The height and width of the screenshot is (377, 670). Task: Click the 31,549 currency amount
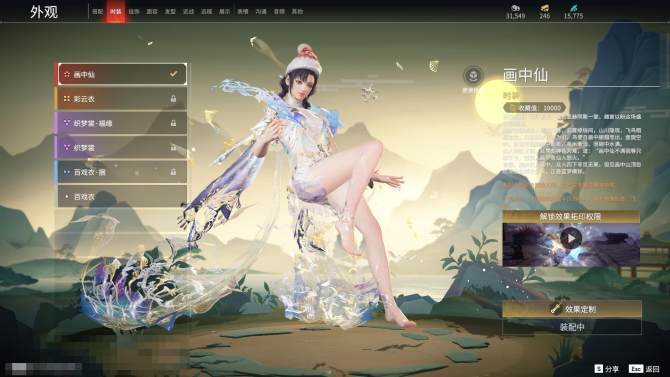coord(515,16)
